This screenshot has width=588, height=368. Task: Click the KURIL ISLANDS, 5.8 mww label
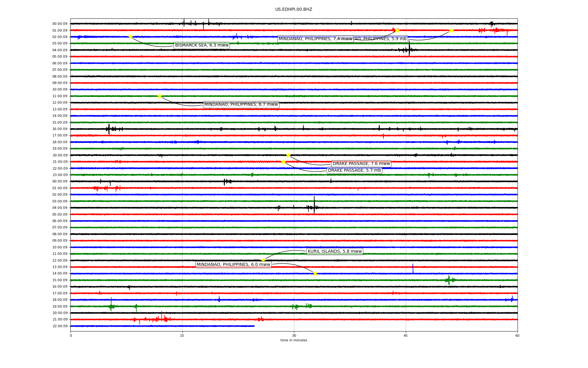click(x=334, y=251)
